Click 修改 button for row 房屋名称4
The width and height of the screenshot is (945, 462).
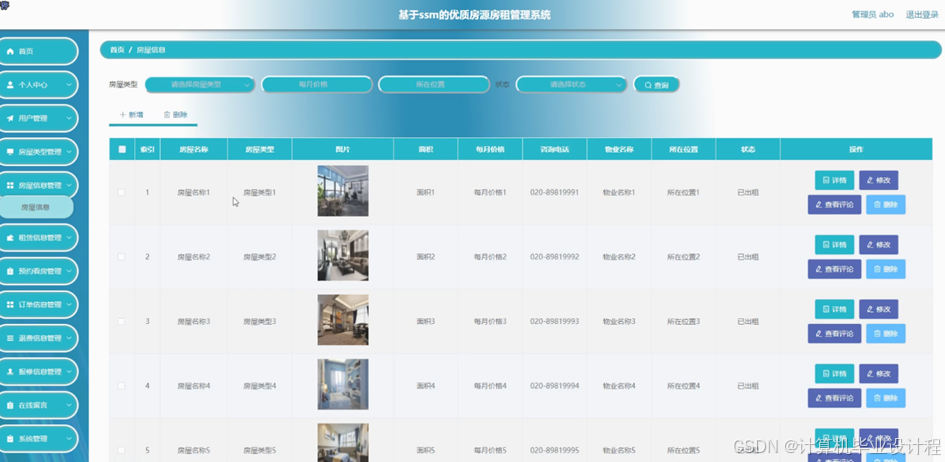(879, 373)
